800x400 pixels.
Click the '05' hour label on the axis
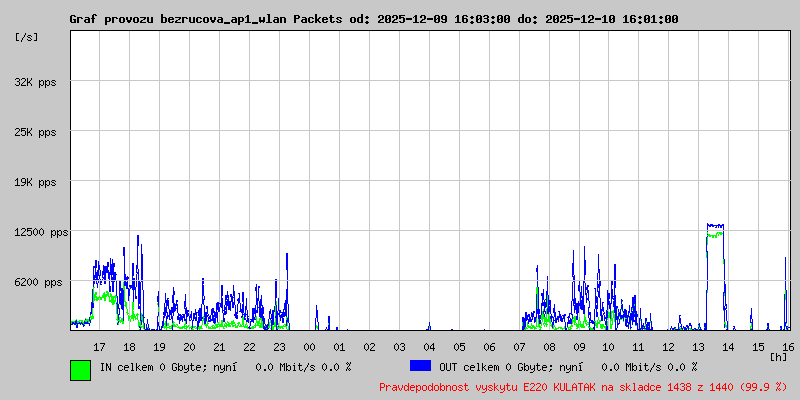(x=459, y=347)
